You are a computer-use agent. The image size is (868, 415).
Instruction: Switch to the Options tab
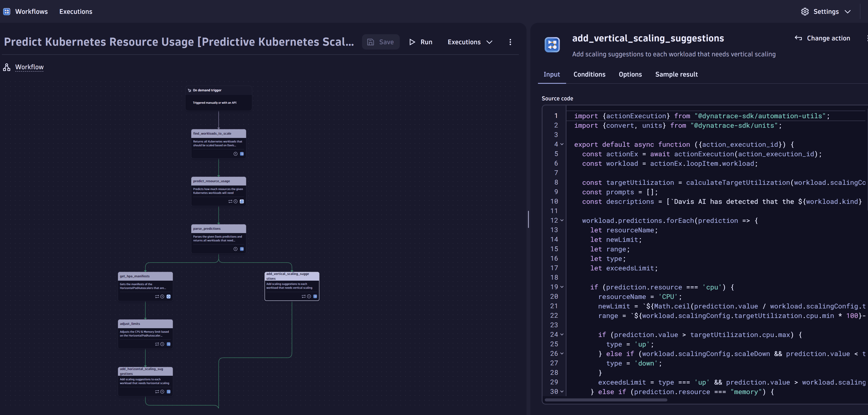point(630,74)
